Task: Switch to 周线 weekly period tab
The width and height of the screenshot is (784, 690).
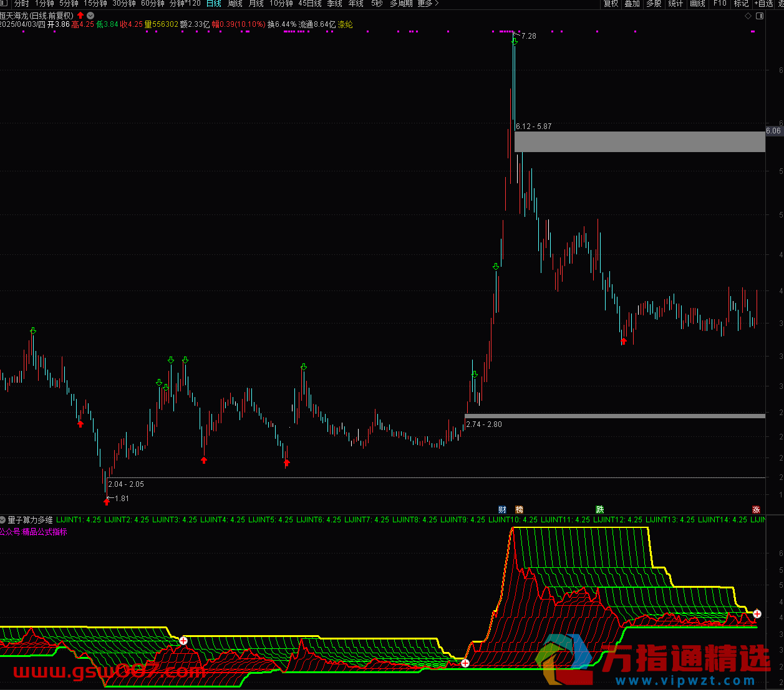Action: pos(235,4)
